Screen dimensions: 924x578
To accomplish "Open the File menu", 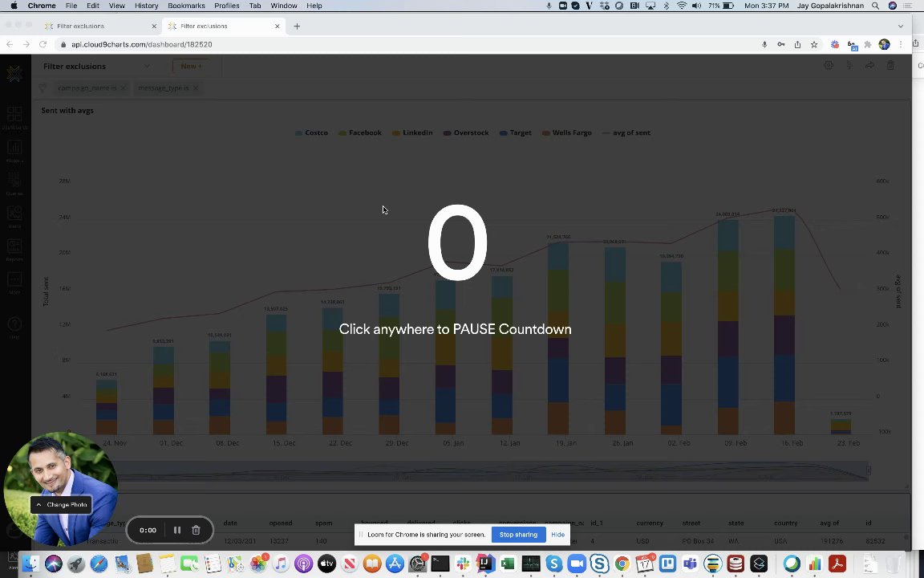I will pos(71,6).
